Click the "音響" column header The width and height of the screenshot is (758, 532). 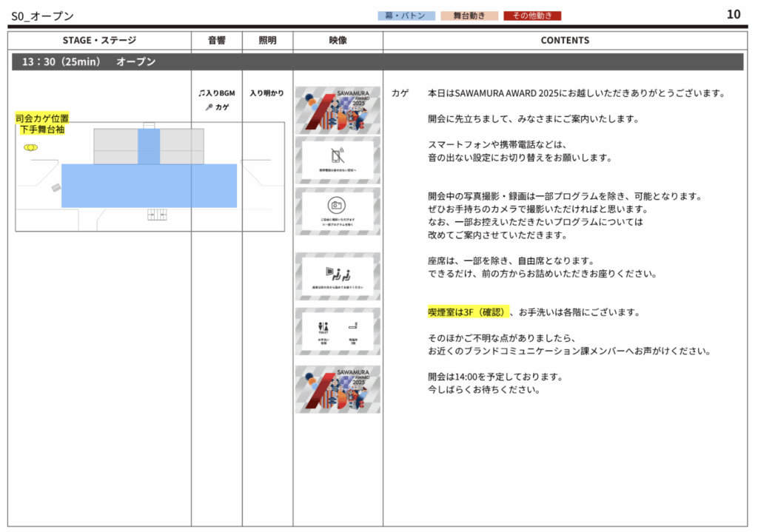[x=217, y=40]
